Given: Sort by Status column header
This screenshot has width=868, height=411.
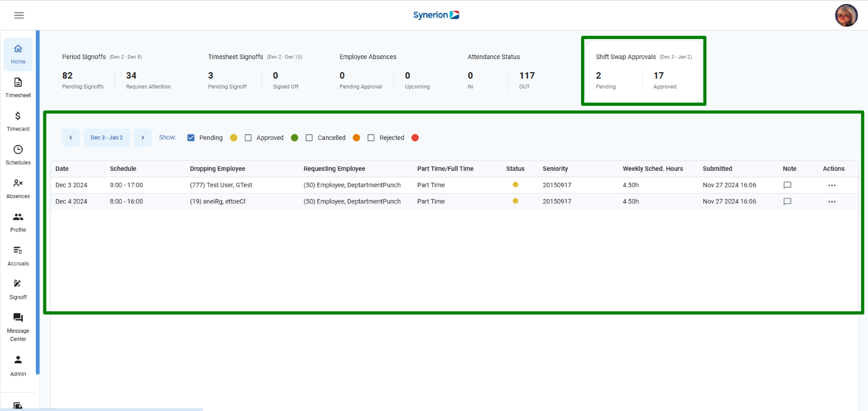Looking at the screenshot, I should click(x=515, y=169).
